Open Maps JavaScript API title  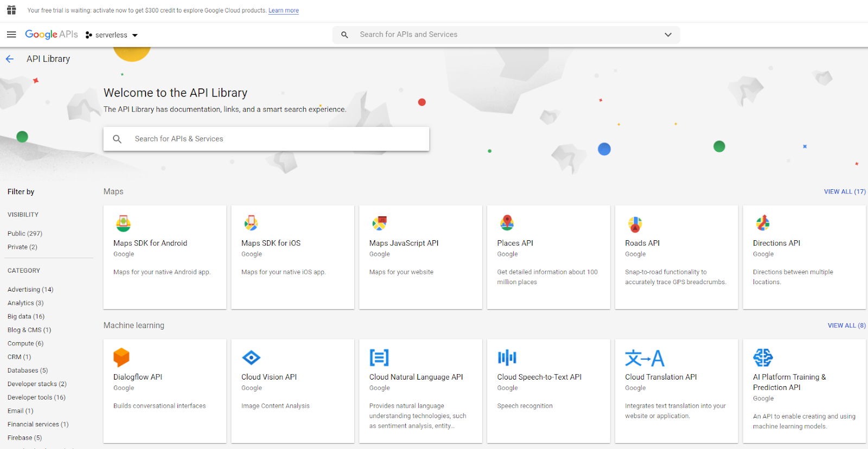[404, 243]
